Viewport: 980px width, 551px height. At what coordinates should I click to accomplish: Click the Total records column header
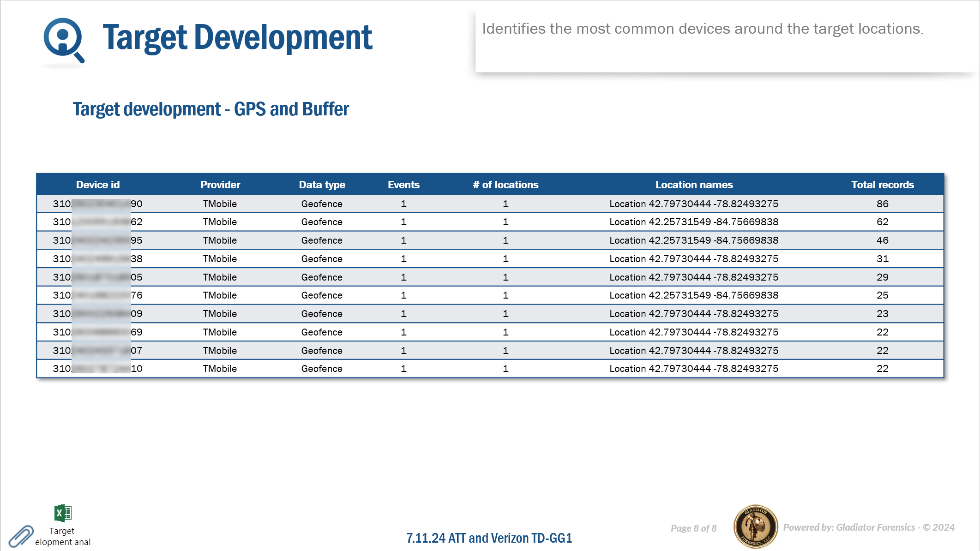coord(882,185)
